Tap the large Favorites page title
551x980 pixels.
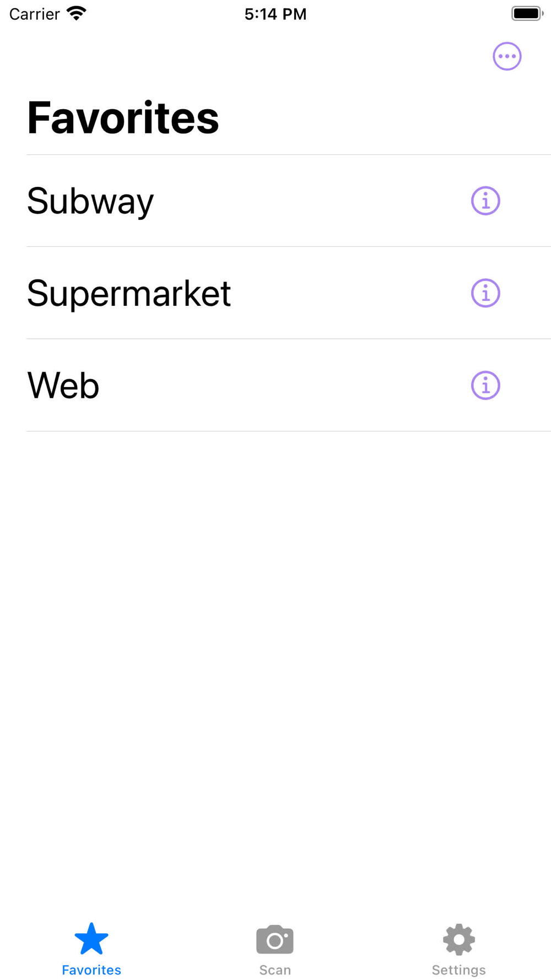tap(123, 118)
